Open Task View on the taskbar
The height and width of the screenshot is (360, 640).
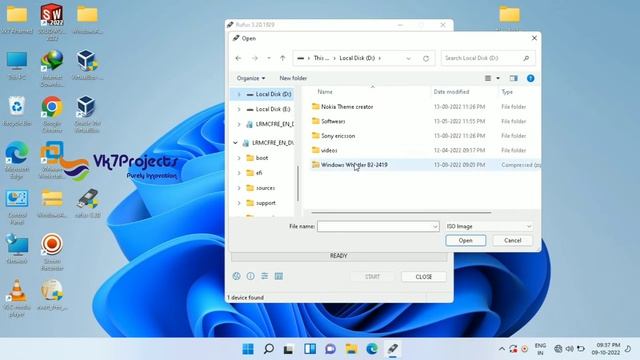click(x=289, y=349)
